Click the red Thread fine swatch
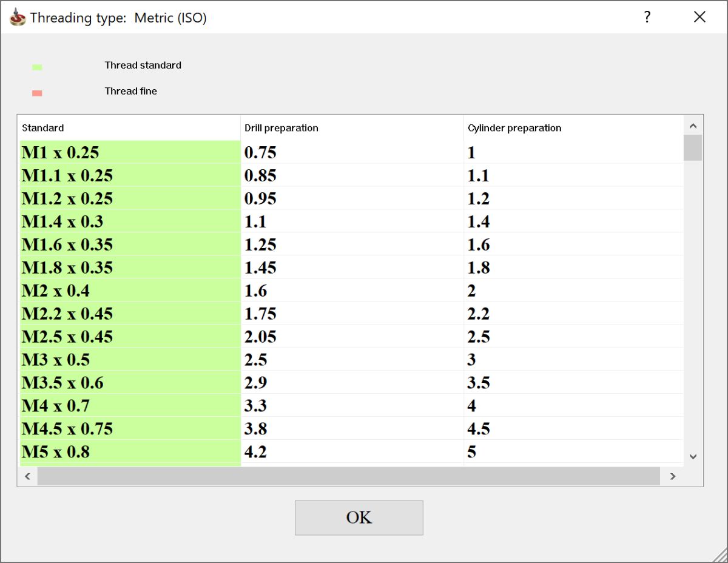The image size is (728, 563). tap(37, 93)
